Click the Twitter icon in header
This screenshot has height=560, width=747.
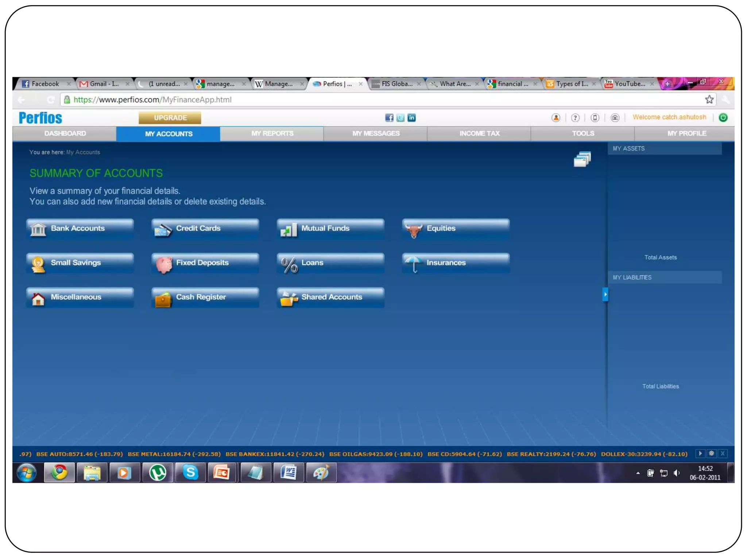(x=400, y=118)
